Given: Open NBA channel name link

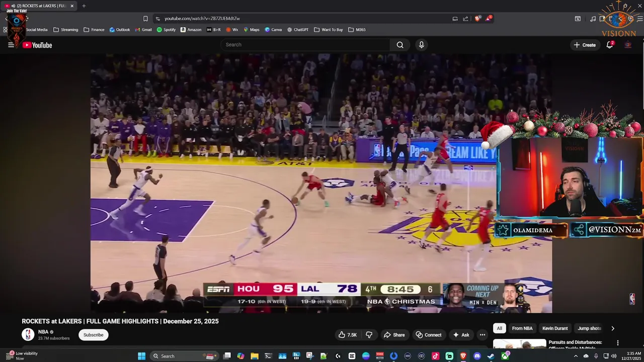Looking at the screenshot, I should [x=43, y=332].
